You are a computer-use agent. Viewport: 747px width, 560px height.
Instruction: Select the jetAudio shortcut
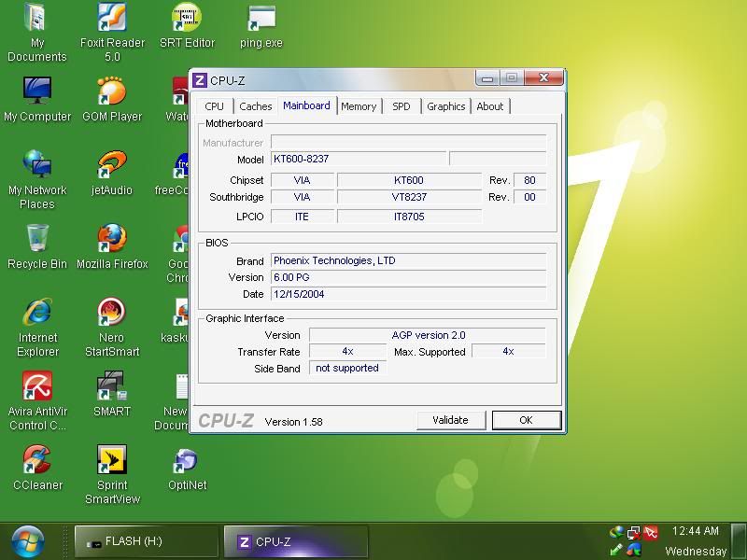[x=112, y=173]
